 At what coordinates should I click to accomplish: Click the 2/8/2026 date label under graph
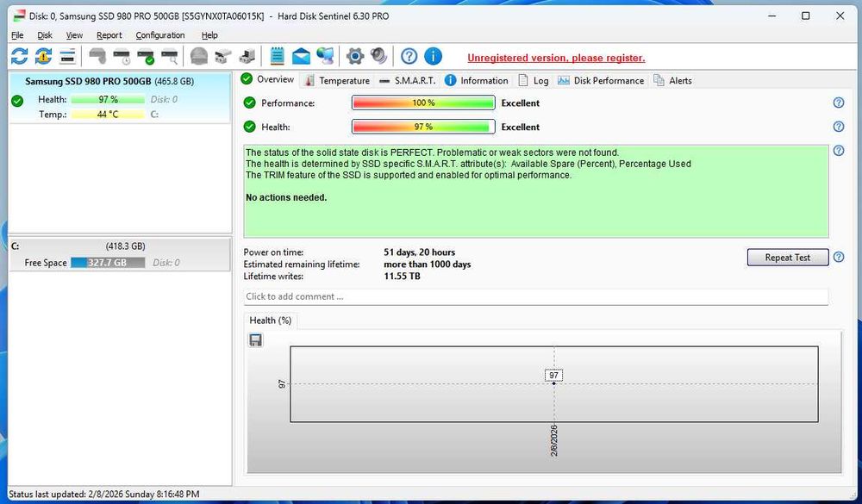coord(554,440)
